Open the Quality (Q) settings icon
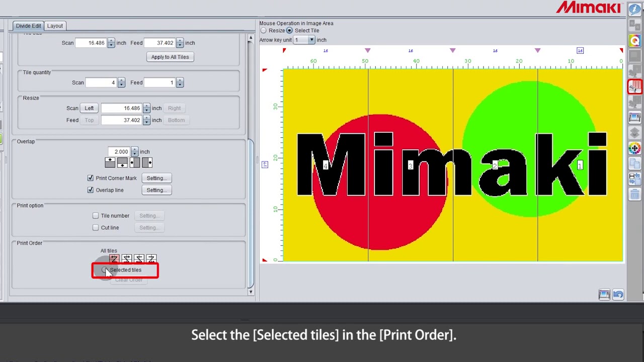Screen dimensions: 644x362 pyautogui.click(x=634, y=41)
